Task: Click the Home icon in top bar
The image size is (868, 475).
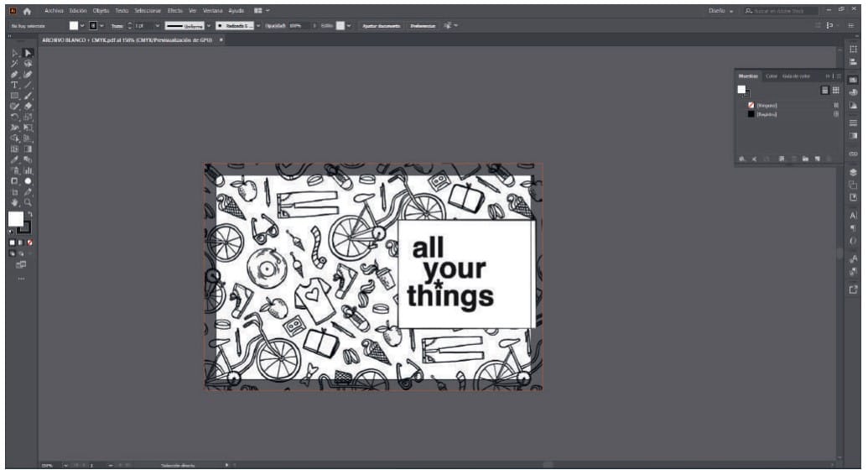Action: [x=27, y=11]
